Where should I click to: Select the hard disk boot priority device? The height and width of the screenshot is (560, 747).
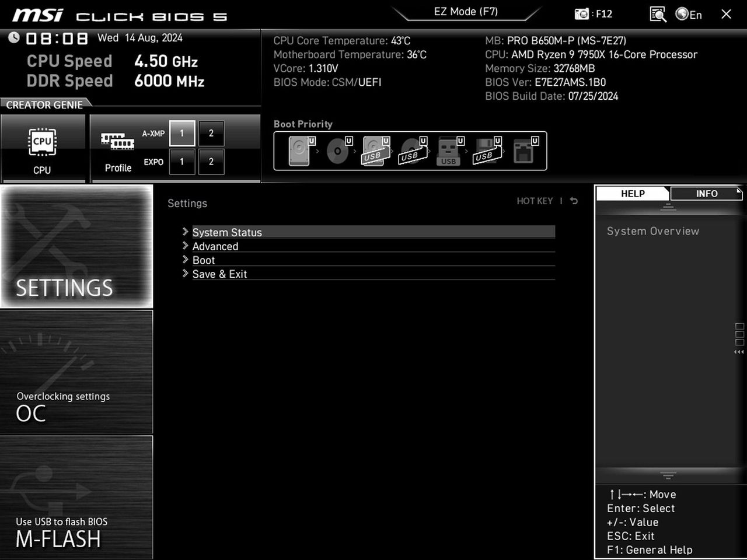coord(301,151)
